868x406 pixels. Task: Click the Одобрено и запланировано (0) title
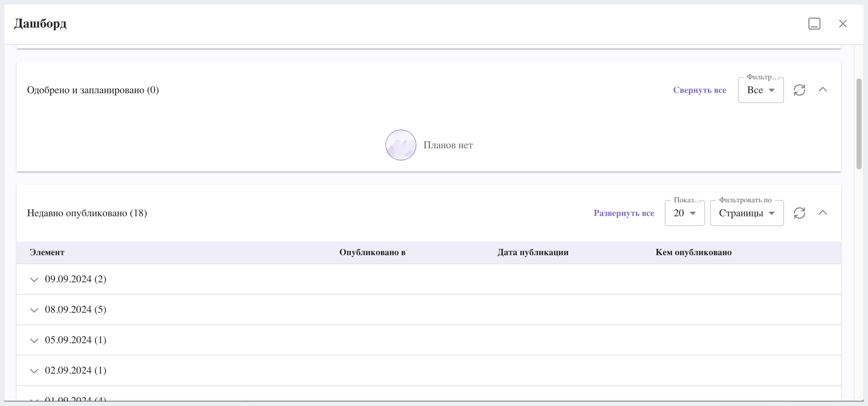pos(93,90)
